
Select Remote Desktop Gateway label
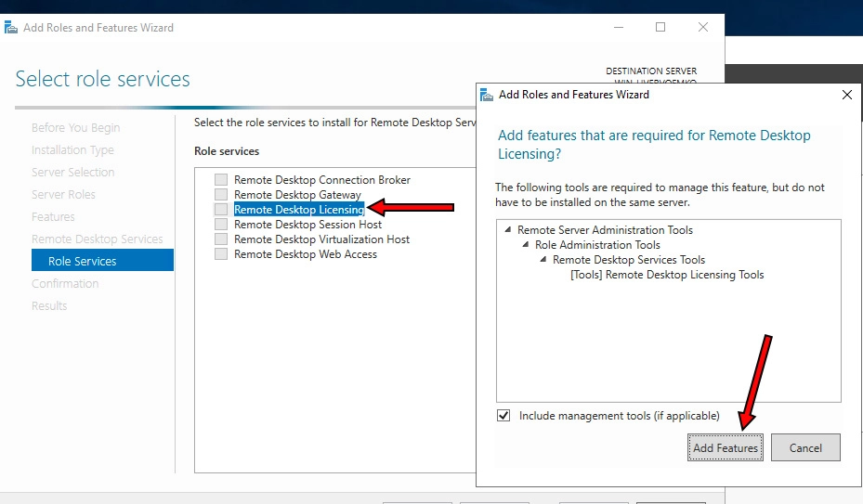(297, 195)
